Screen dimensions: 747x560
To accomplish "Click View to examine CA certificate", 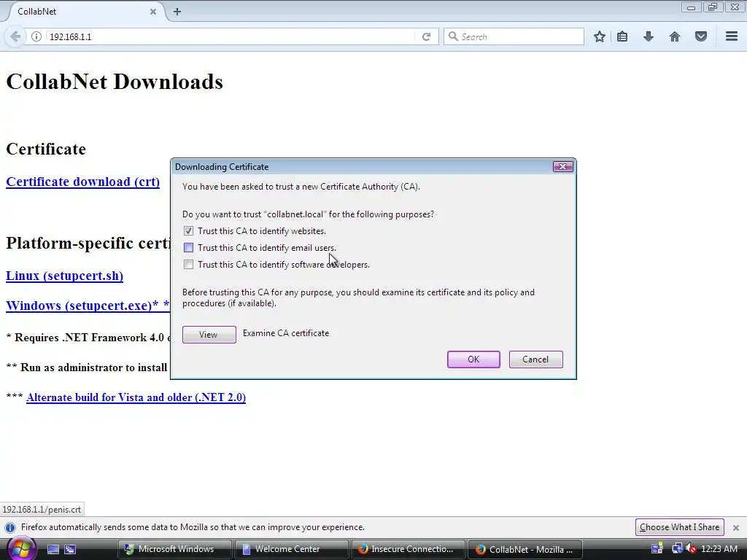I will coord(209,334).
